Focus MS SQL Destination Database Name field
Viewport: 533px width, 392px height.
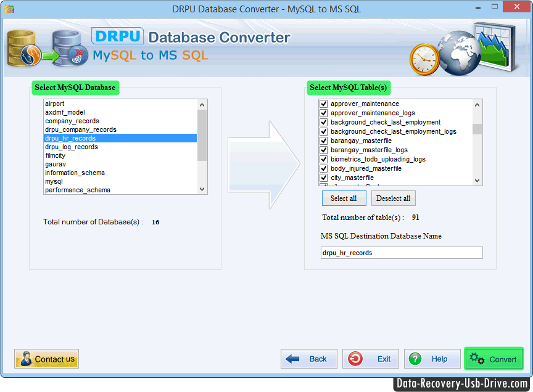[402, 253]
